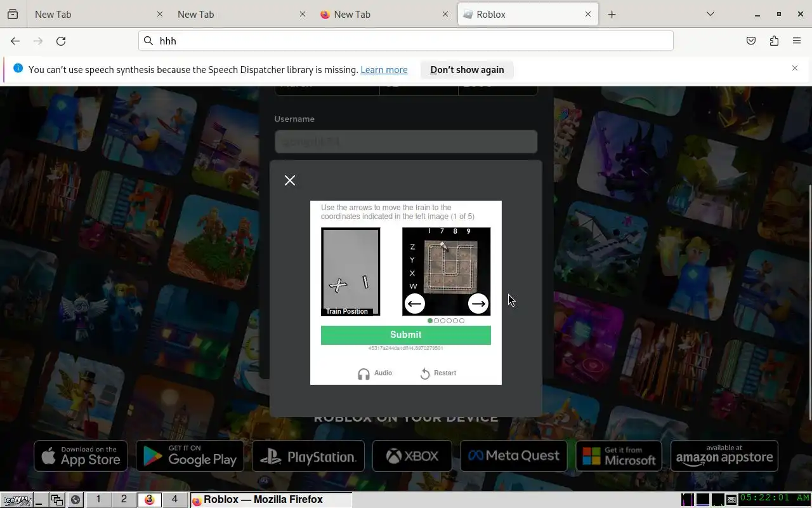
Task: Move the train with the left arrow
Action: 415,304
